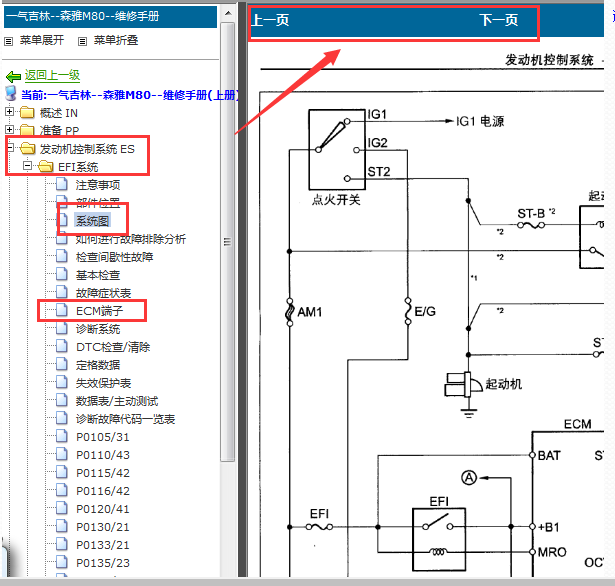Open the 失效保护表 page
Viewport: 615px width, 586px height.
click(103, 383)
